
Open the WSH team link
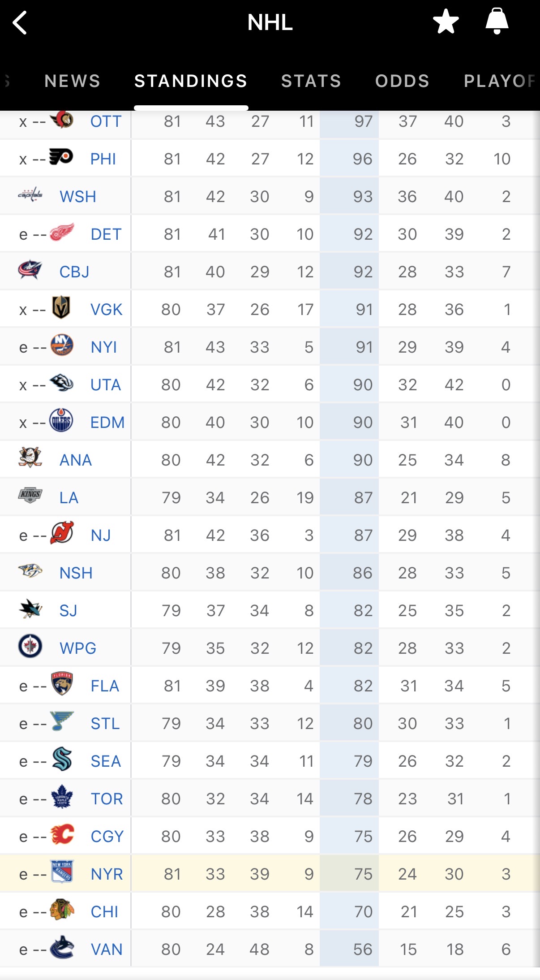[x=78, y=197]
